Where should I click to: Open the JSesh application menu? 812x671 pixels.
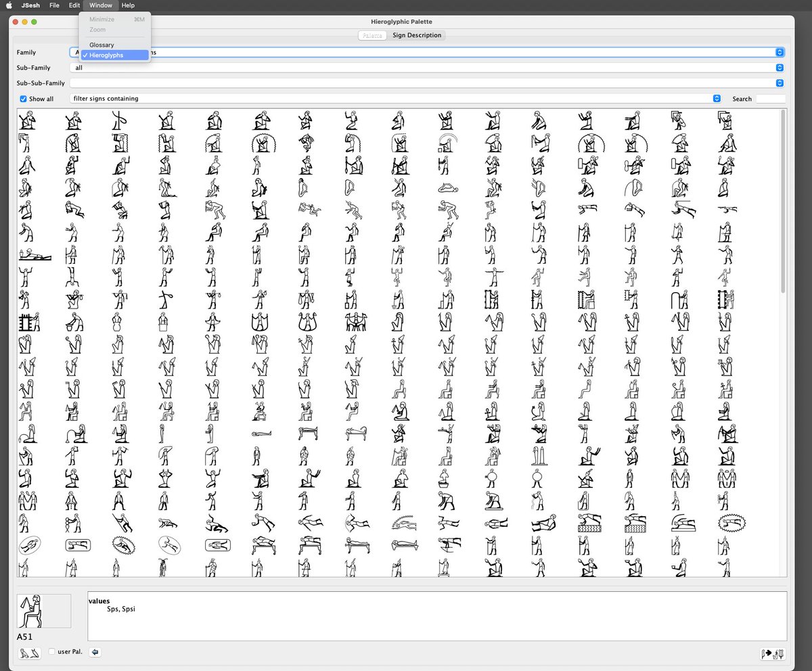pyautogui.click(x=29, y=5)
